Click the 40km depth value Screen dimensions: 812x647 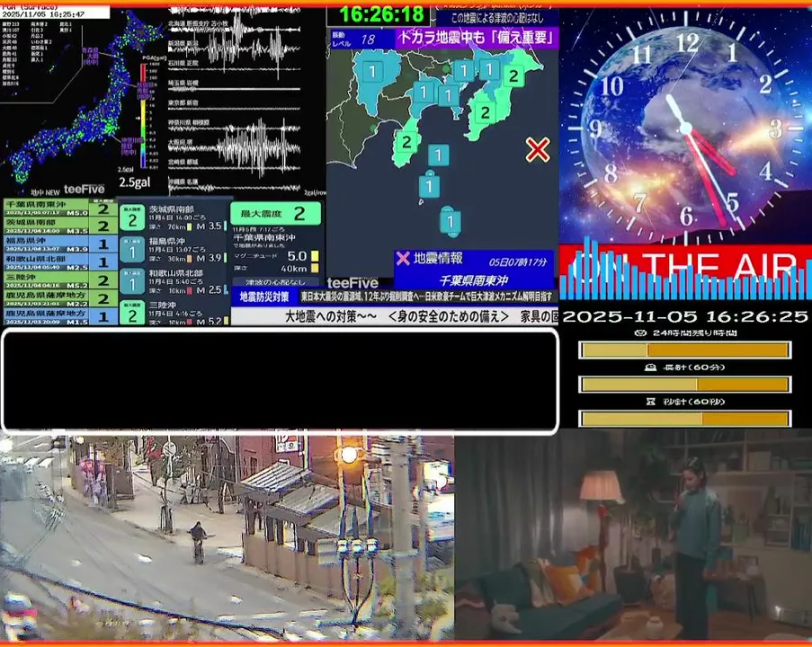pos(294,269)
